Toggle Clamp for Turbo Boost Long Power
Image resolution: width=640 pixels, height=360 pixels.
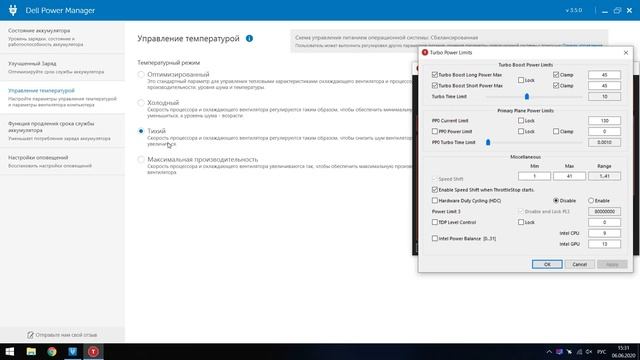pos(556,75)
